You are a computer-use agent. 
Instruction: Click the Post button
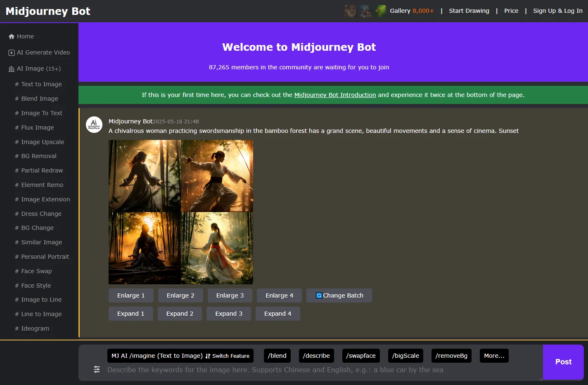point(563,362)
